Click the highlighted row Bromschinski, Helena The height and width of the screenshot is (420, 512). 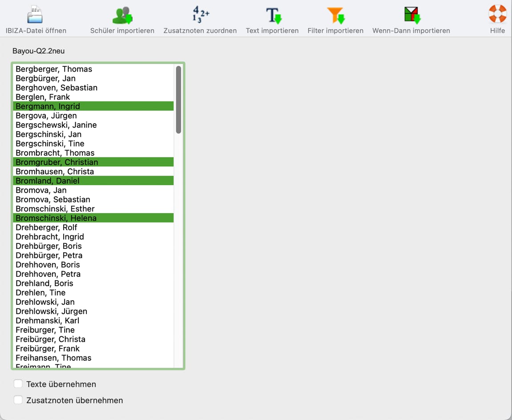(x=56, y=218)
